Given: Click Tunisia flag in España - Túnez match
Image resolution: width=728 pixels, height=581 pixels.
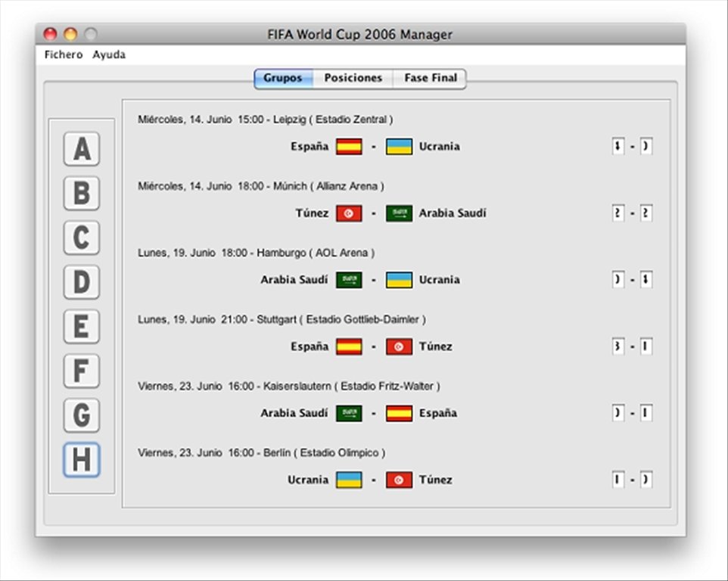Looking at the screenshot, I should pos(400,346).
